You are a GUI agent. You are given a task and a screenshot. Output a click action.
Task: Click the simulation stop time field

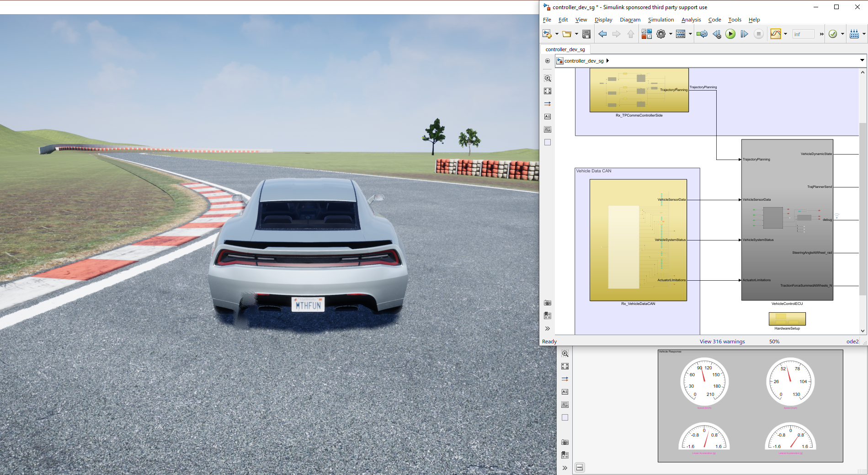[803, 34]
